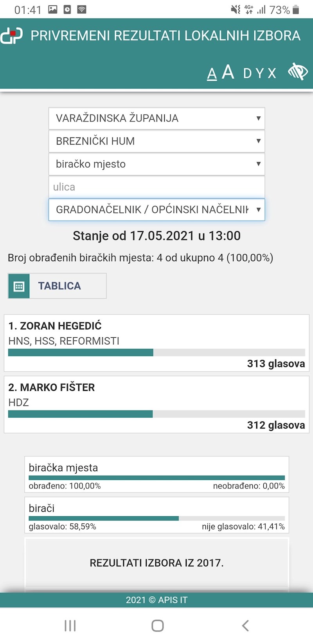The height and width of the screenshot is (644, 313).
Task: Tap the Android recent apps icon
Action: (70, 626)
